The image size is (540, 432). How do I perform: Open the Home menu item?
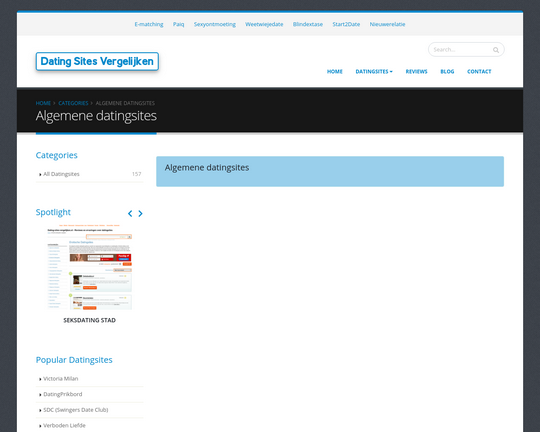334,71
